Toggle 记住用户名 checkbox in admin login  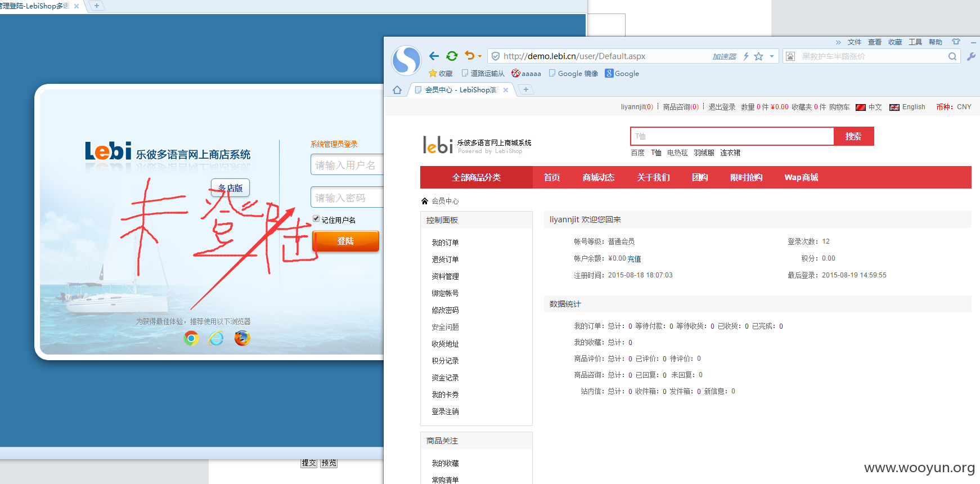[316, 219]
